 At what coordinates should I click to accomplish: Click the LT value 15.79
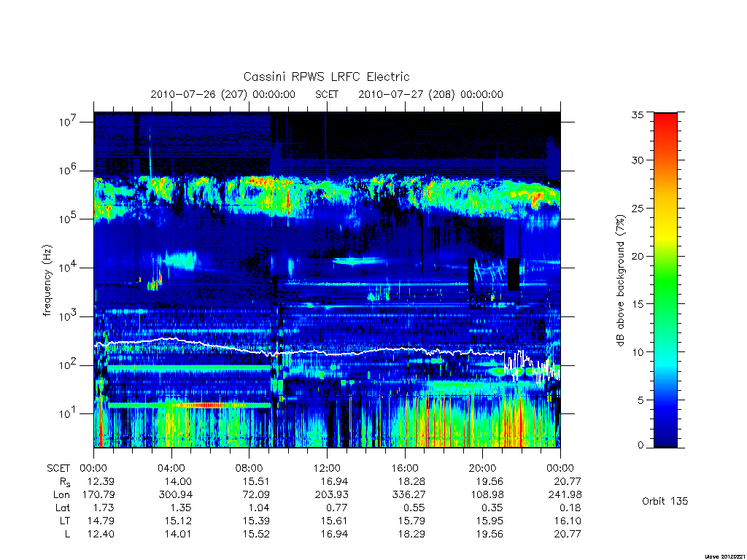411,521
